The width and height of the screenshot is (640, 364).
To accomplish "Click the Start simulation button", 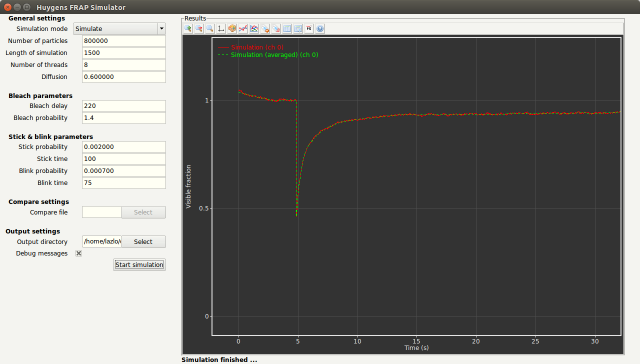I will [139, 264].
